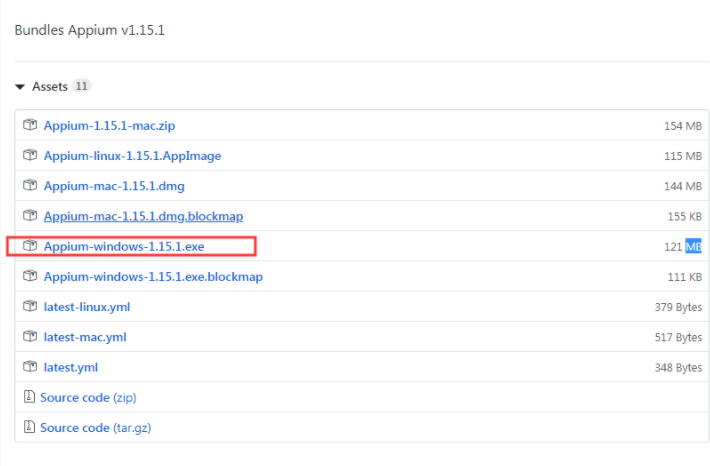Screen dimensions: 710x466
Task: Click package icon beside Appium-mac-1.15.1.dmg.blockmap
Action: click(x=30, y=215)
